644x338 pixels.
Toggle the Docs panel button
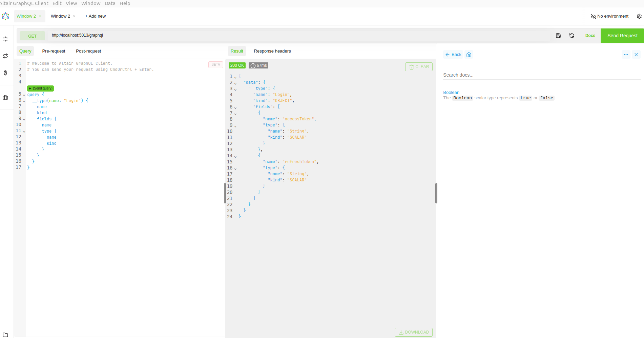coord(590,36)
